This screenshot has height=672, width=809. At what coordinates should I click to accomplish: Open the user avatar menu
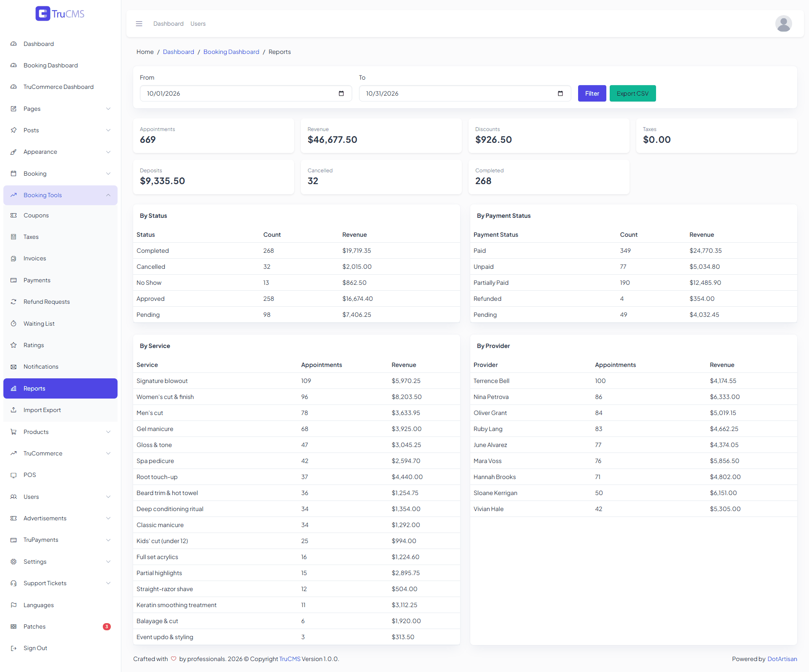[x=783, y=24]
